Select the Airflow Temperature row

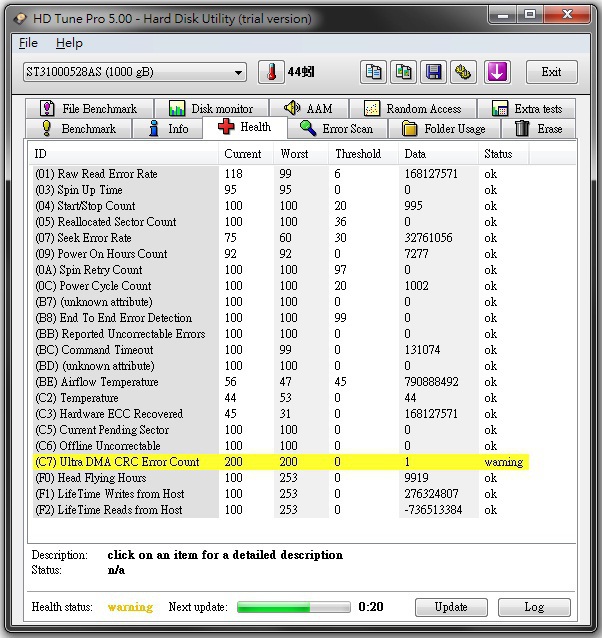(281, 382)
